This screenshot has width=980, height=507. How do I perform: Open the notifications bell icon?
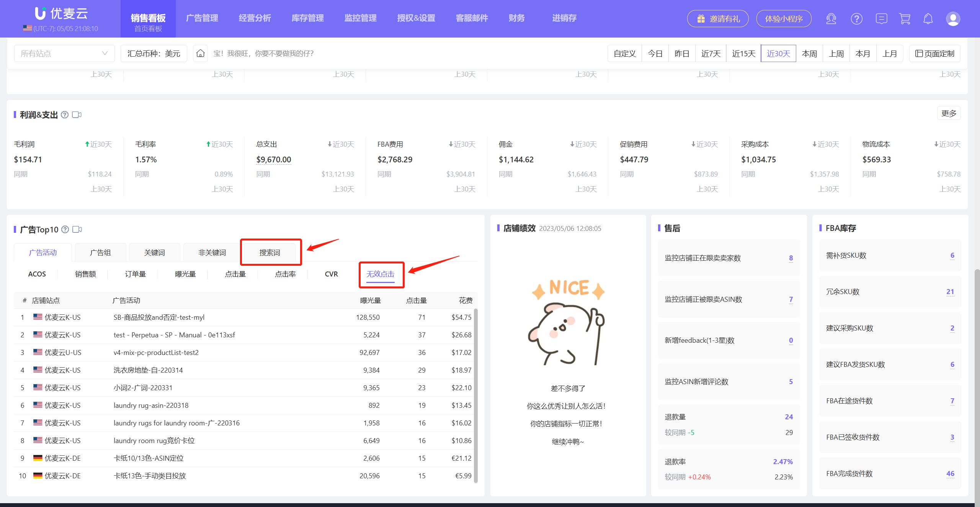(x=928, y=18)
